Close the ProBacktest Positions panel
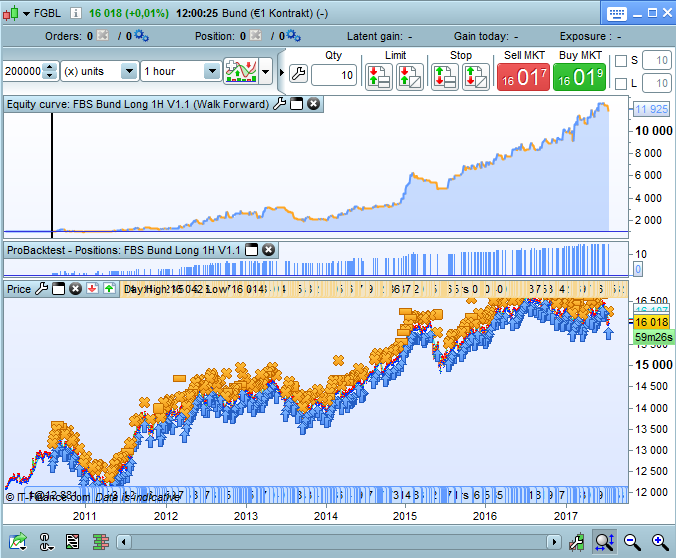This screenshot has width=676, height=558. pos(269,250)
